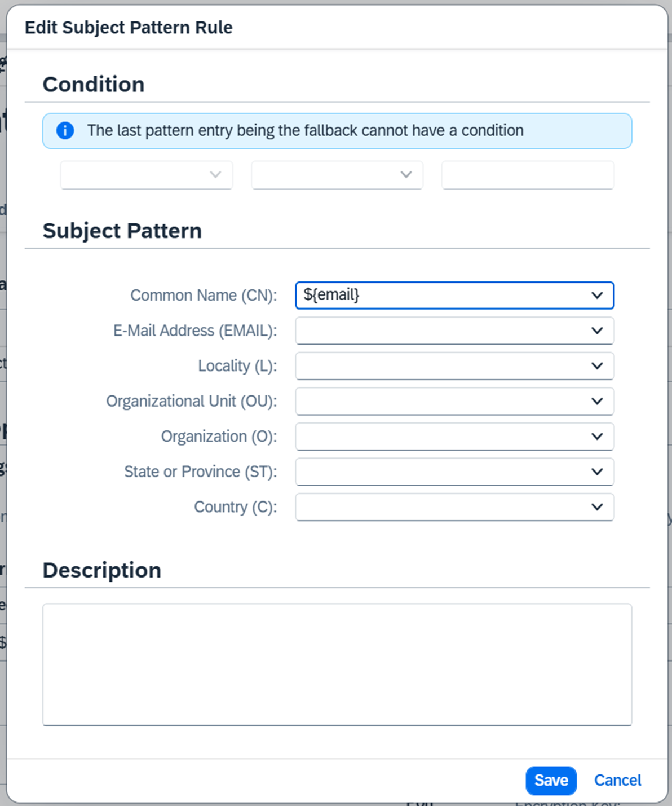Click the E-Mail Address (EMAIL) input field
Image resolution: width=672 pixels, height=806 pixels.
point(440,331)
